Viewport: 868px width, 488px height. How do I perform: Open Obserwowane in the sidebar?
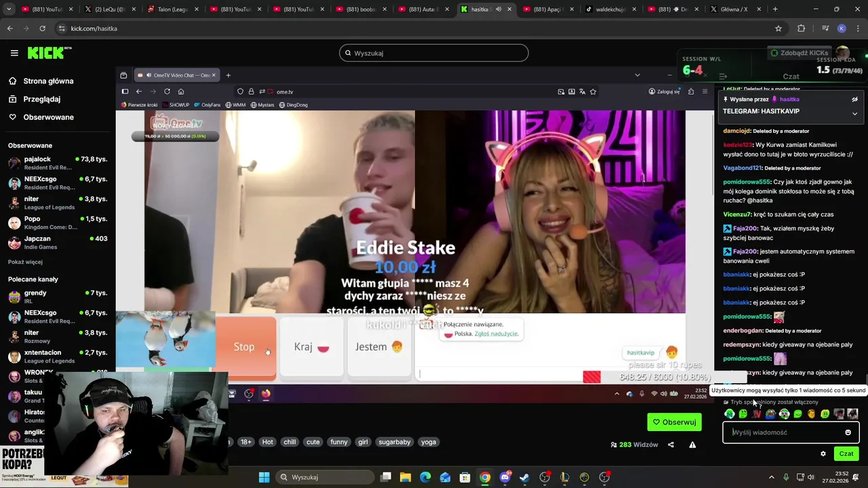pos(48,117)
